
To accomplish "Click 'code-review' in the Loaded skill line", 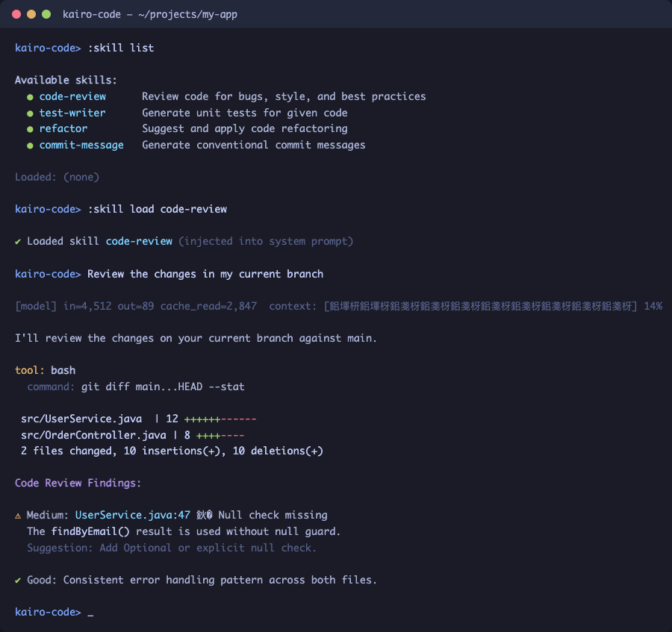I will (139, 241).
